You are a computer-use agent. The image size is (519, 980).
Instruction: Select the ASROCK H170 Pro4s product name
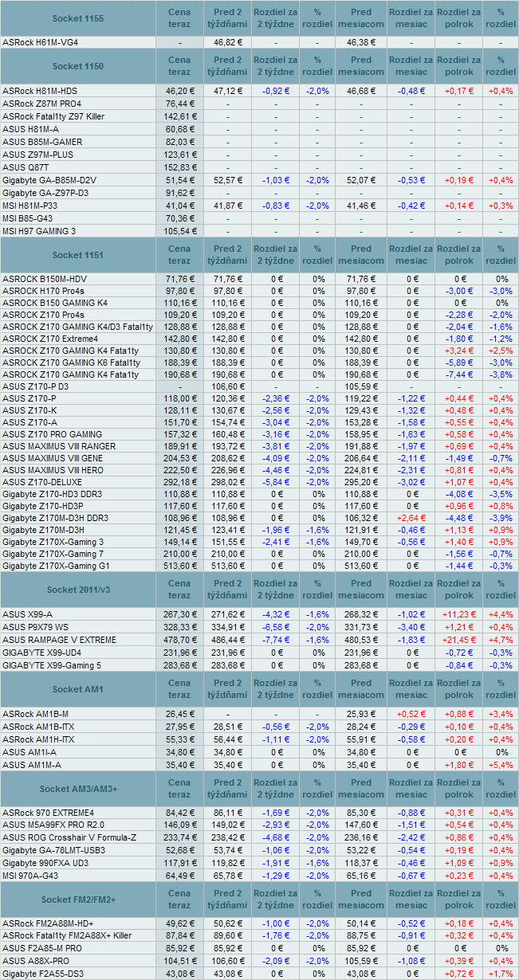(x=44, y=292)
